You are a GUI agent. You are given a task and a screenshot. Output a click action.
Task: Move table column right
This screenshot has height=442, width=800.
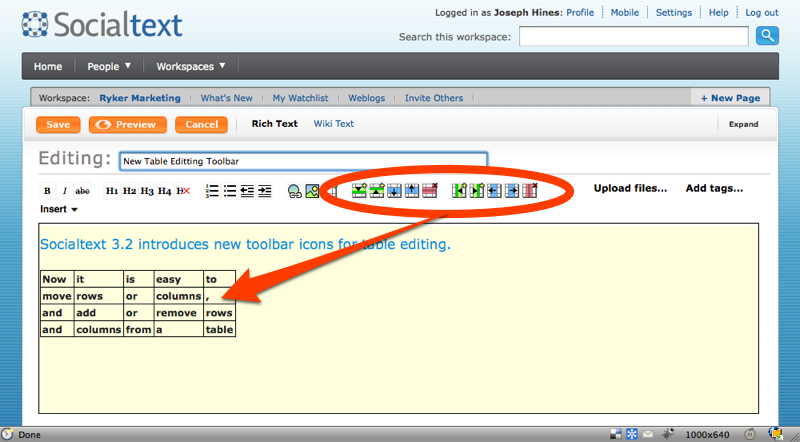512,190
